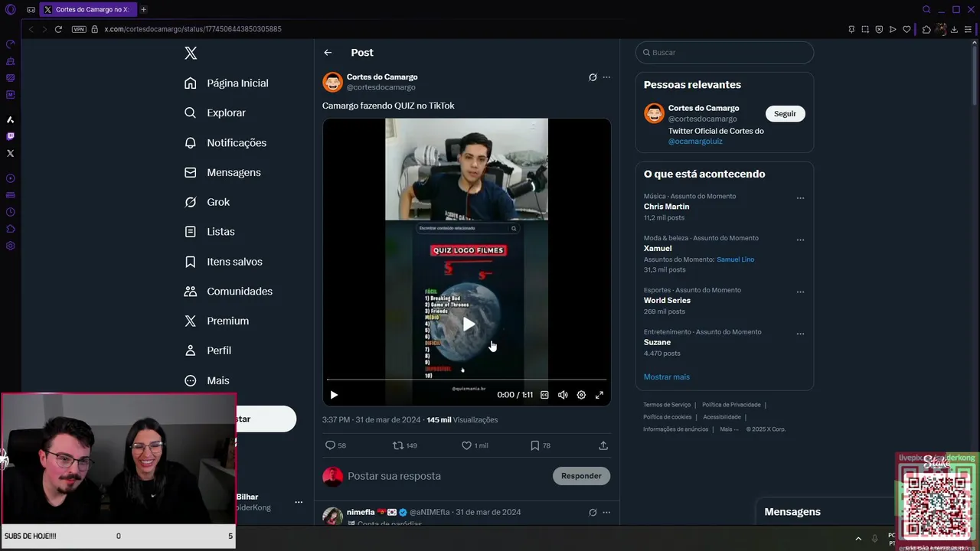The height and width of the screenshot is (551, 980).
Task: Open browser extensions puzzle icon in toolbar
Action: coord(926,29)
